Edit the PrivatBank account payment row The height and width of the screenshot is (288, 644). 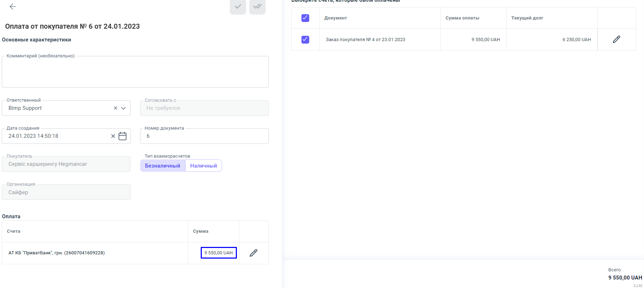[254, 253]
